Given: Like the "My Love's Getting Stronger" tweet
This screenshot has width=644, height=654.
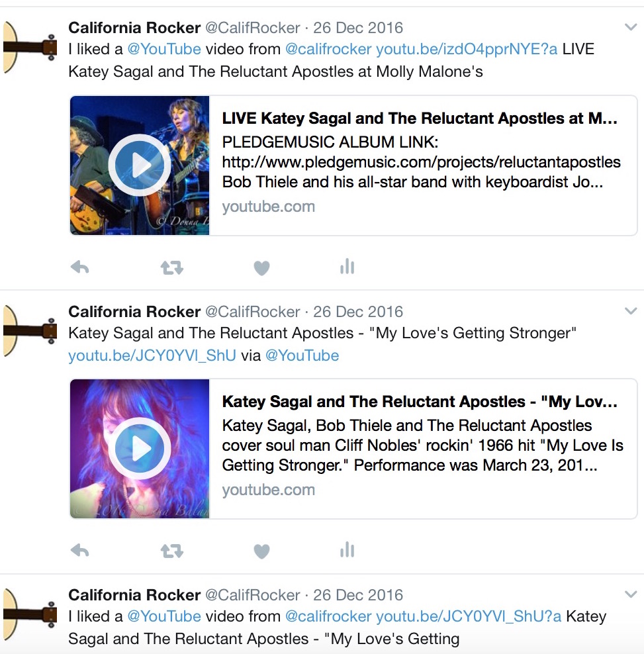Looking at the screenshot, I should coord(261,551).
